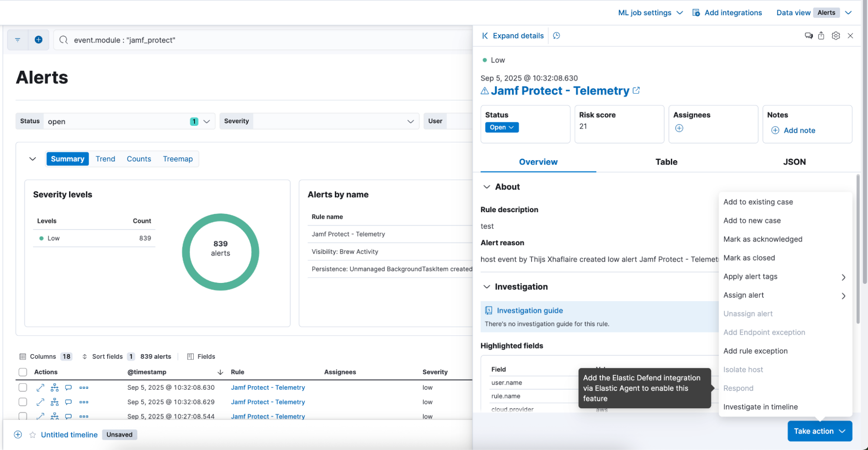Select the analyze event graph icon on first row
Screen dimensions: 868x450
point(54,387)
